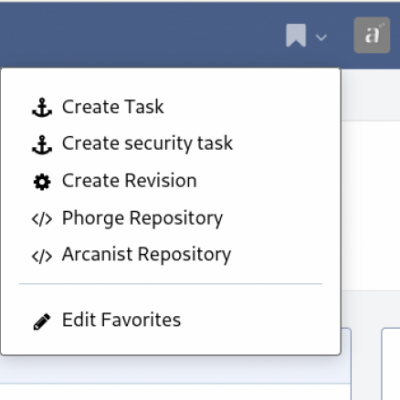The image size is (400, 400).
Task: Open the Arcanist Repository link
Action: (x=146, y=255)
